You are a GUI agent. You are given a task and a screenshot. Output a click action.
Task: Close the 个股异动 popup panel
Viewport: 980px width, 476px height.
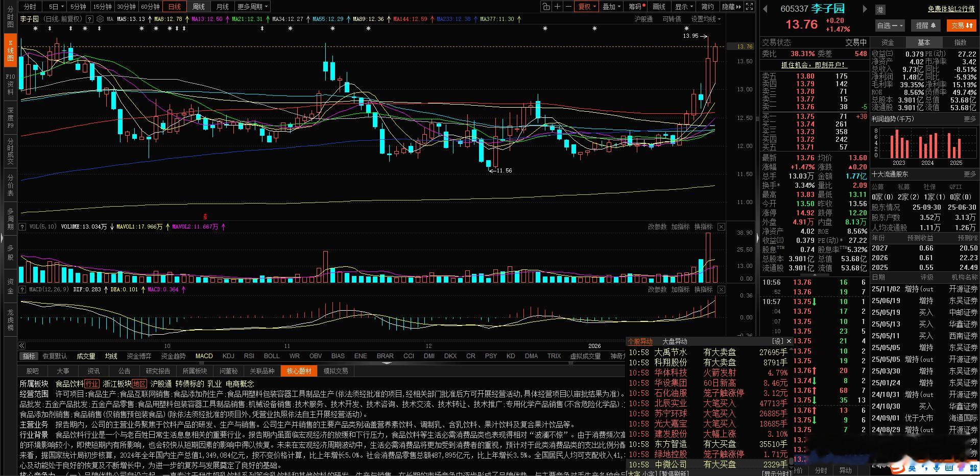pyautogui.click(x=789, y=341)
